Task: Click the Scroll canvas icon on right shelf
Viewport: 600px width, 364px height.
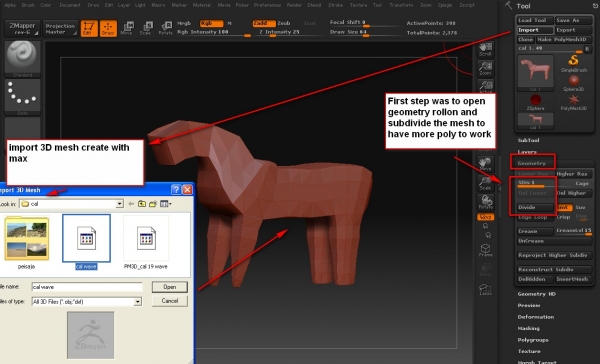Action: [x=485, y=49]
